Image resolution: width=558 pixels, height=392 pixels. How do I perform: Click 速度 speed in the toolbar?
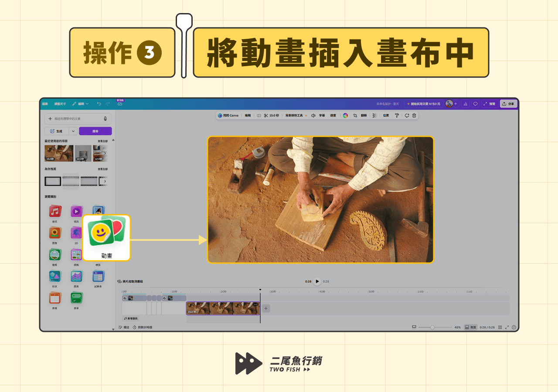pos(333,115)
